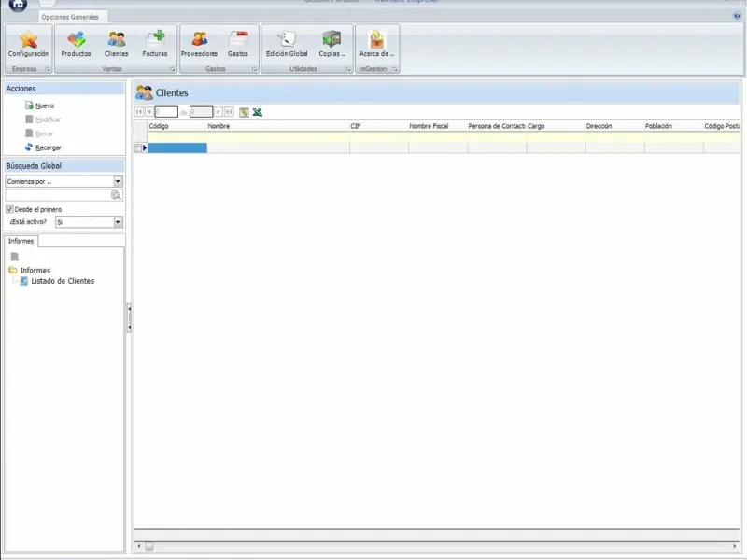The height and width of the screenshot is (560, 747).
Task: Click the Nombre Fiscal column header
Action: pos(437,126)
